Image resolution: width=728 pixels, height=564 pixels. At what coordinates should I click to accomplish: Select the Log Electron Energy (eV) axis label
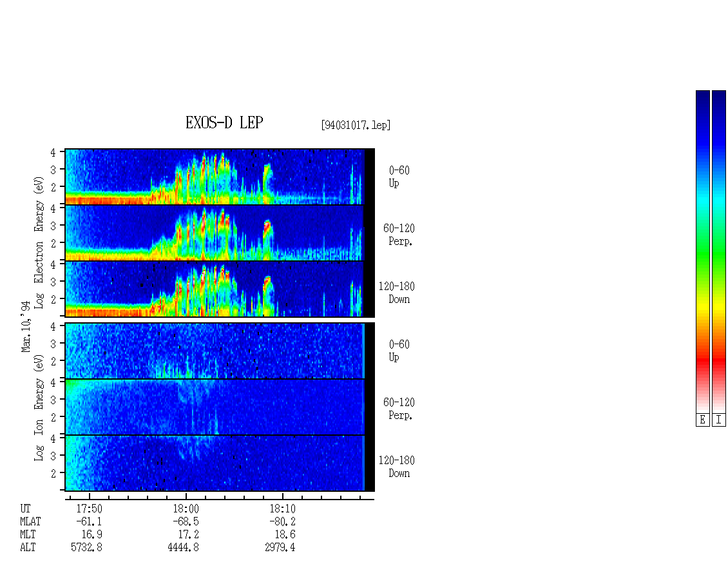tap(39, 242)
